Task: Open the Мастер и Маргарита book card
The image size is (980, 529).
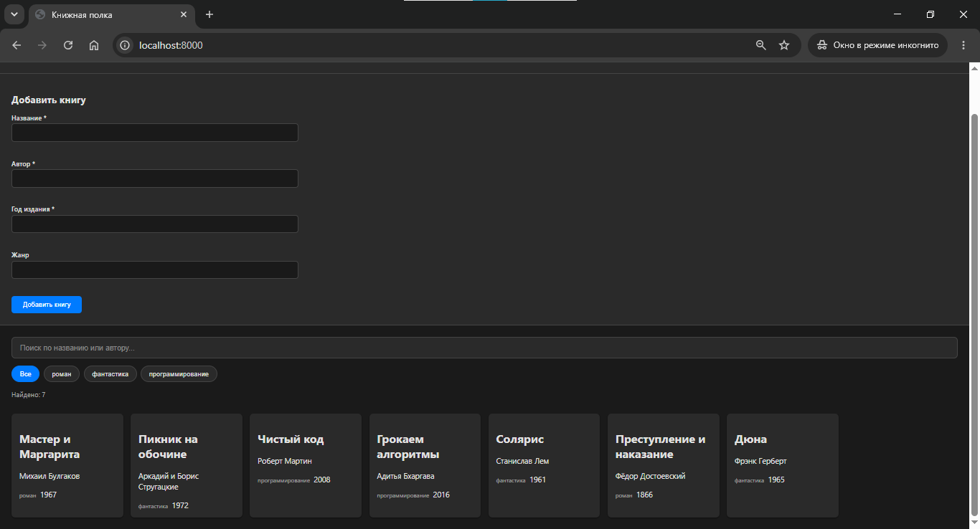Action: pos(67,465)
